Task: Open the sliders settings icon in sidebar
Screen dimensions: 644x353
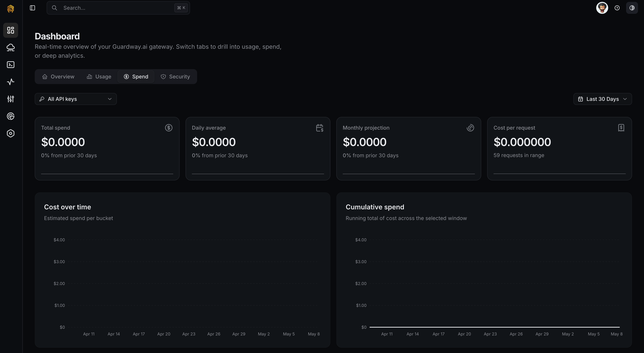Action: point(10,99)
